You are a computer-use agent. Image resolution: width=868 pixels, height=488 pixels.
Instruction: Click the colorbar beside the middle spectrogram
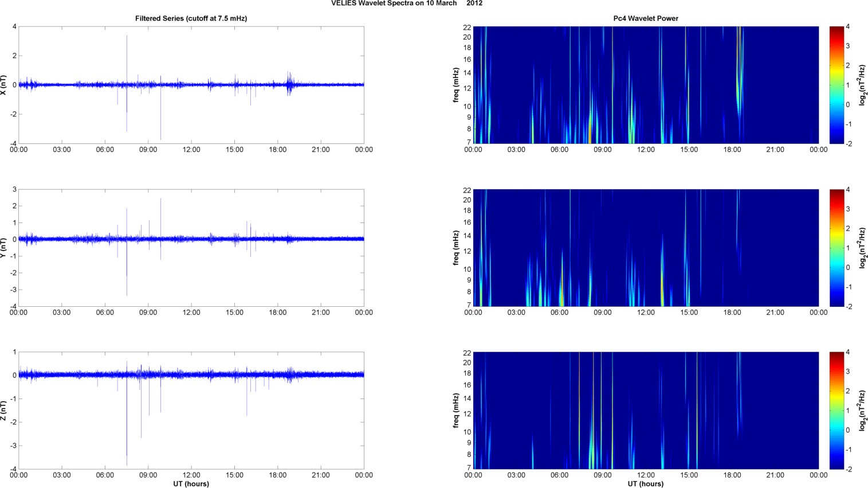point(836,248)
